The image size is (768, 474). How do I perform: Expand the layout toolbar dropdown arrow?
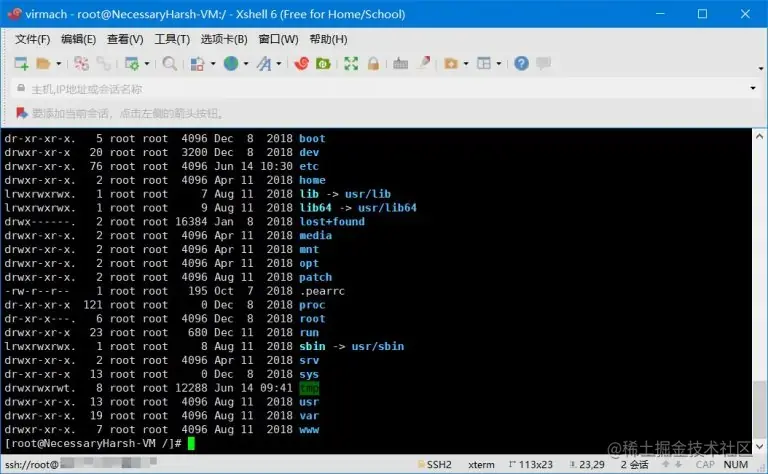click(x=499, y=64)
